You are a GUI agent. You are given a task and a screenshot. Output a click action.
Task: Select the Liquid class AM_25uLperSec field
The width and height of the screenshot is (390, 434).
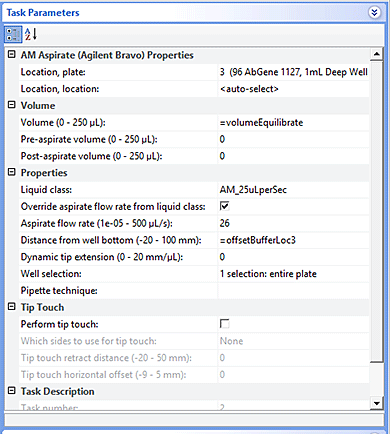pyautogui.click(x=294, y=190)
